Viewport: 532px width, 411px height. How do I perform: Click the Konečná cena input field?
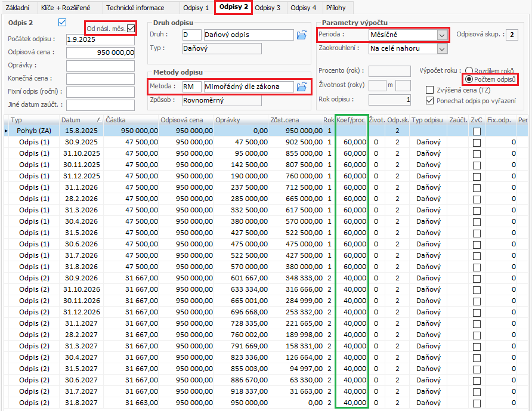(100, 79)
